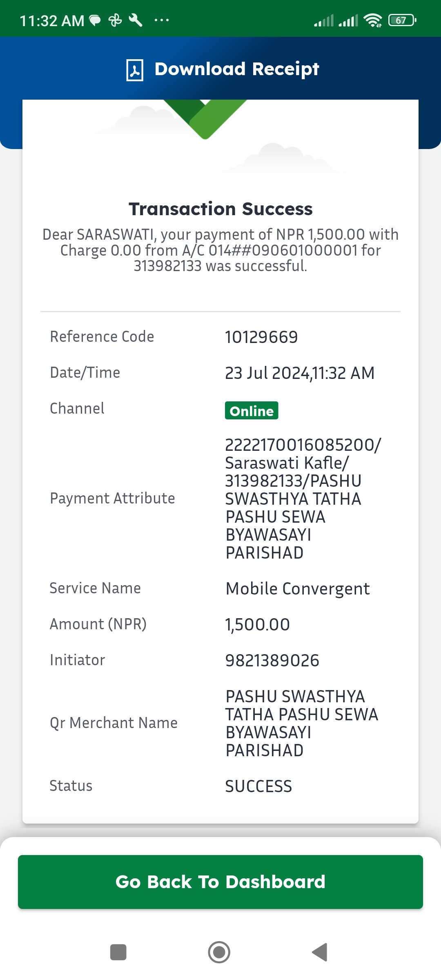Tap the amount value 1,500.00

(x=258, y=625)
